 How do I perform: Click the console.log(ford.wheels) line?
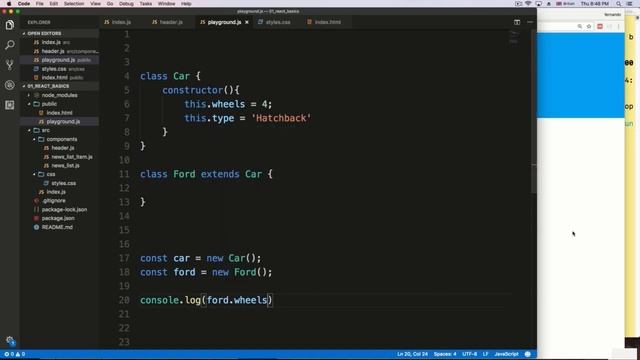[206, 300]
